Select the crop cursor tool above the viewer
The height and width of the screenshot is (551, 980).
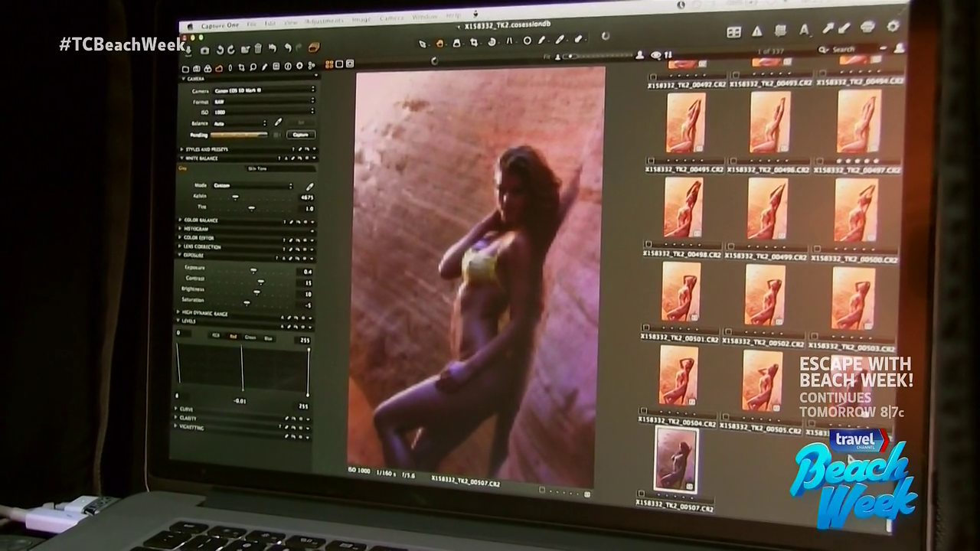tap(474, 42)
